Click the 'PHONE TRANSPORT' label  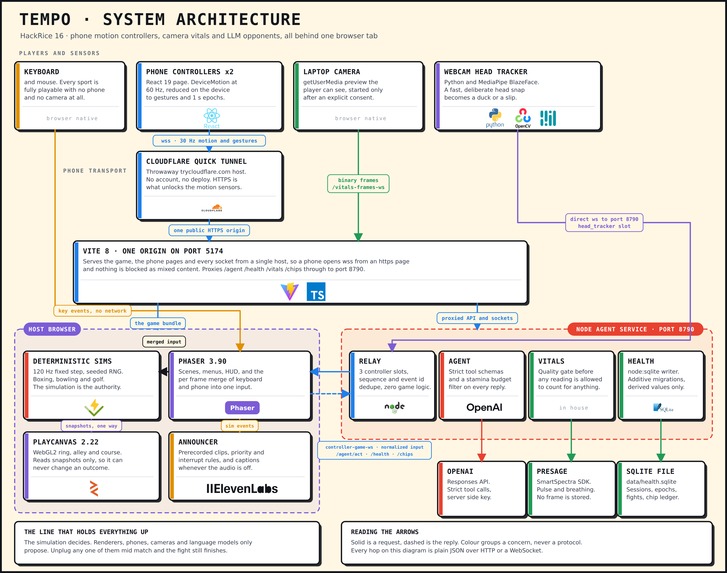pos(95,171)
